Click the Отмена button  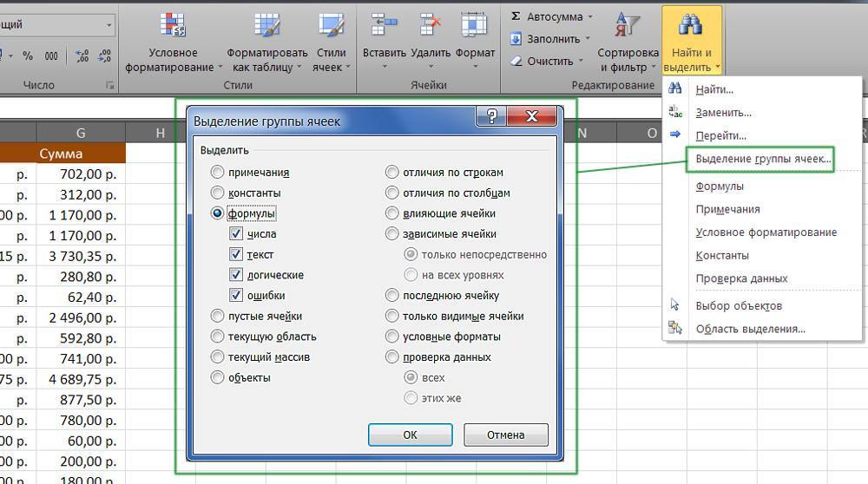pyautogui.click(x=505, y=435)
